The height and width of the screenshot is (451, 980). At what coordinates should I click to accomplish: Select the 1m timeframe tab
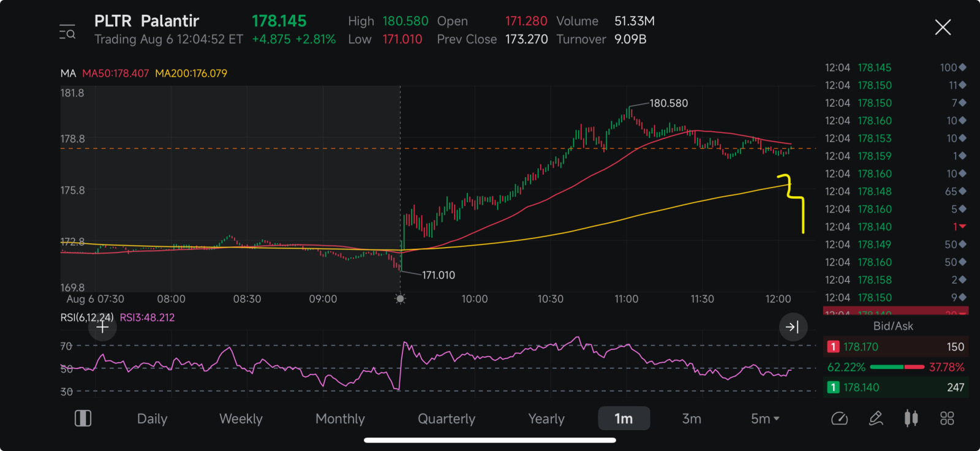click(624, 419)
